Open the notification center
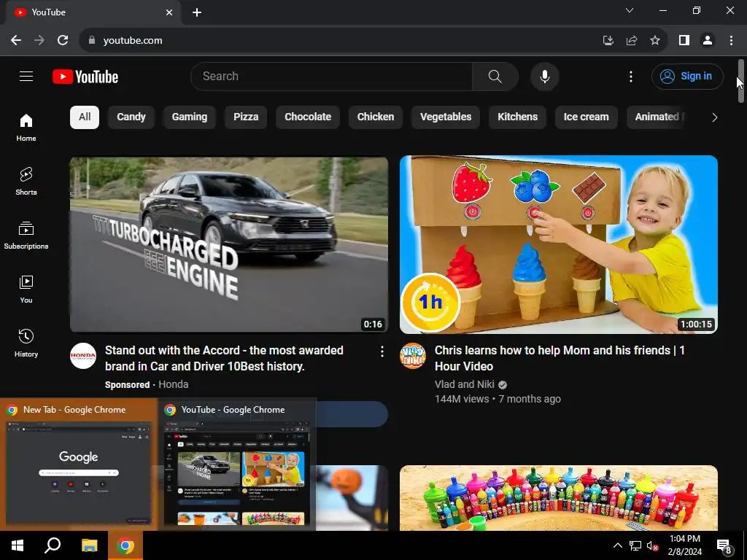The width and height of the screenshot is (747, 560). coord(724,545)
